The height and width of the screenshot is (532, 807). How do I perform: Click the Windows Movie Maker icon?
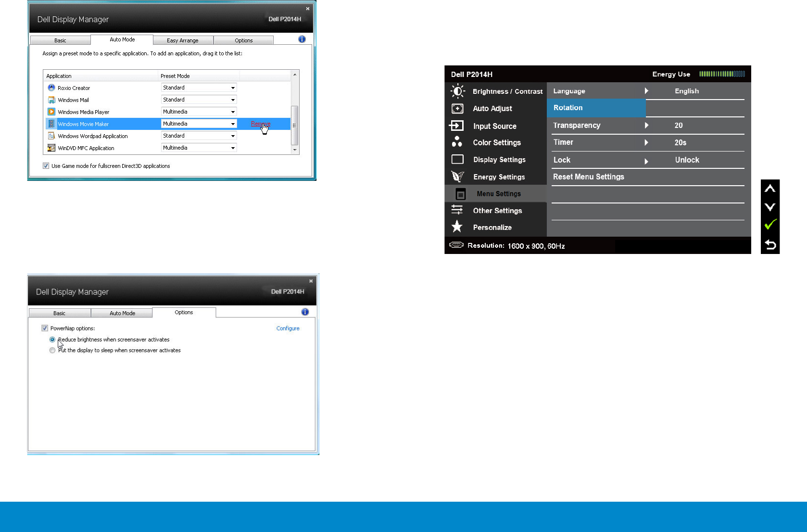pyautogui.click(x=51, y=124)
